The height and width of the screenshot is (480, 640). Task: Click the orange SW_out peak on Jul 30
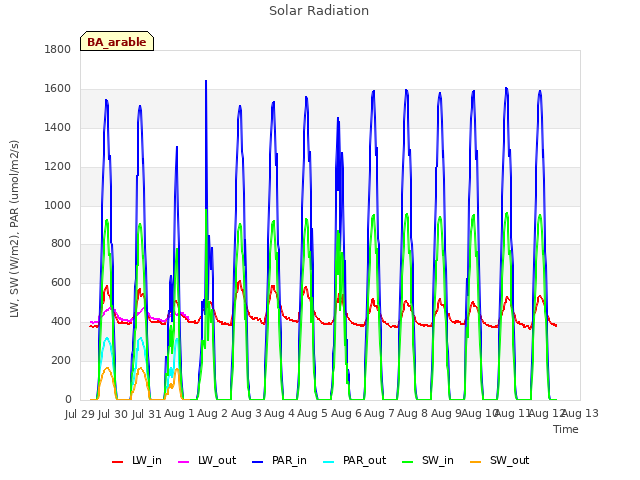click(107, 369)
